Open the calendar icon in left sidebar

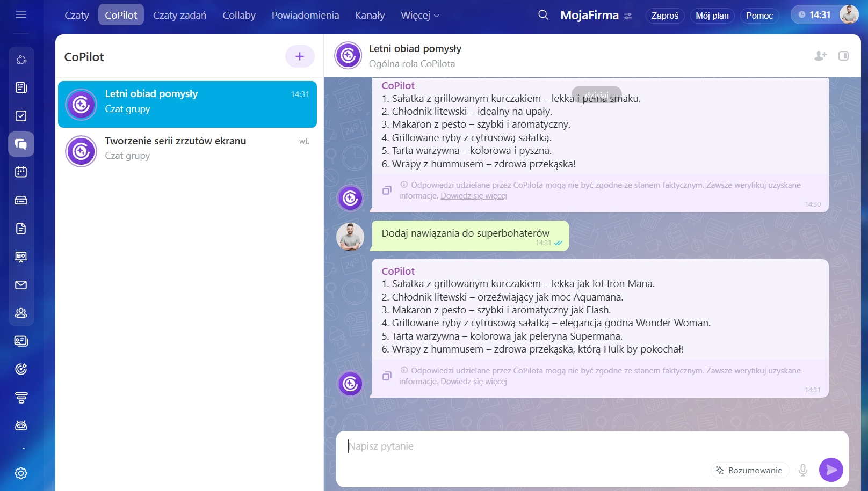[21, 172]
